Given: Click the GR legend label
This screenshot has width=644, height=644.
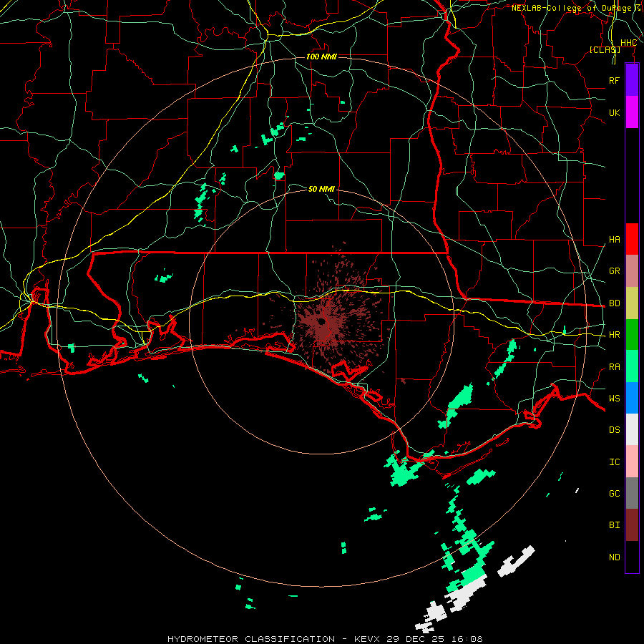Looking at the screenshot, I should (614, 271).
